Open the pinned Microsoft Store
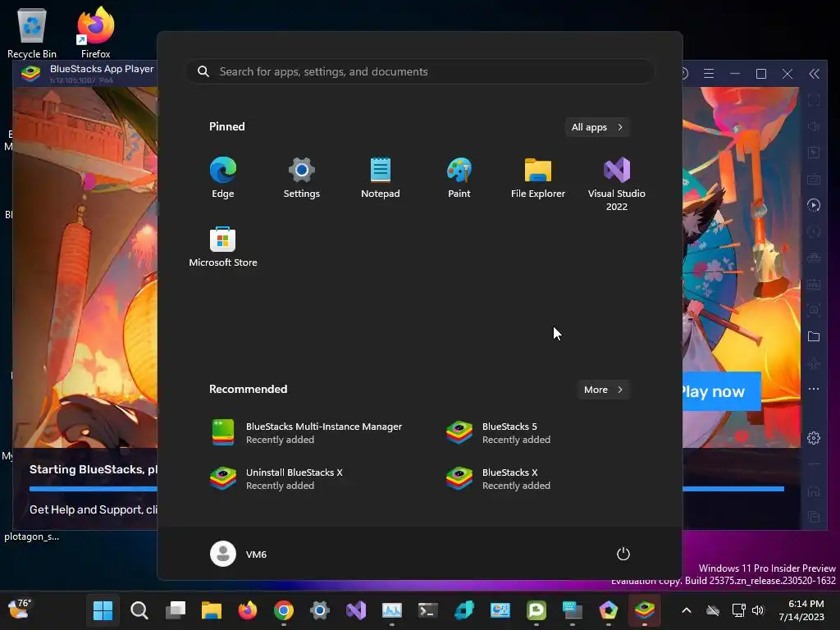Image resolution: width=840 pixels, height=630 pixels. (x=223, y=247)
